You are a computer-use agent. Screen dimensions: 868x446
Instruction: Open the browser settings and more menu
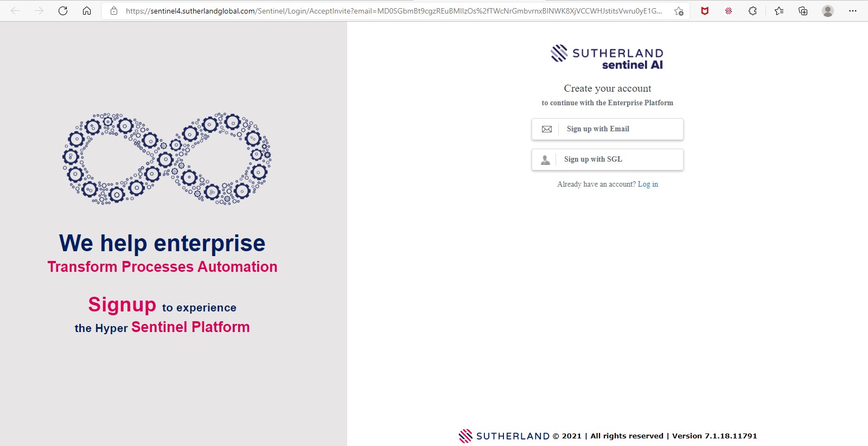coord(853,11)
